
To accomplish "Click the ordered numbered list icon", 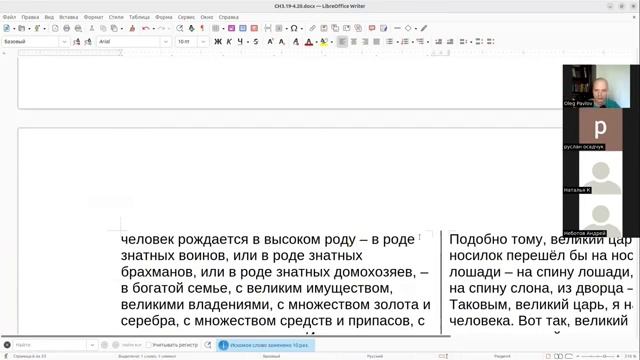I will (x=404, y=42).
